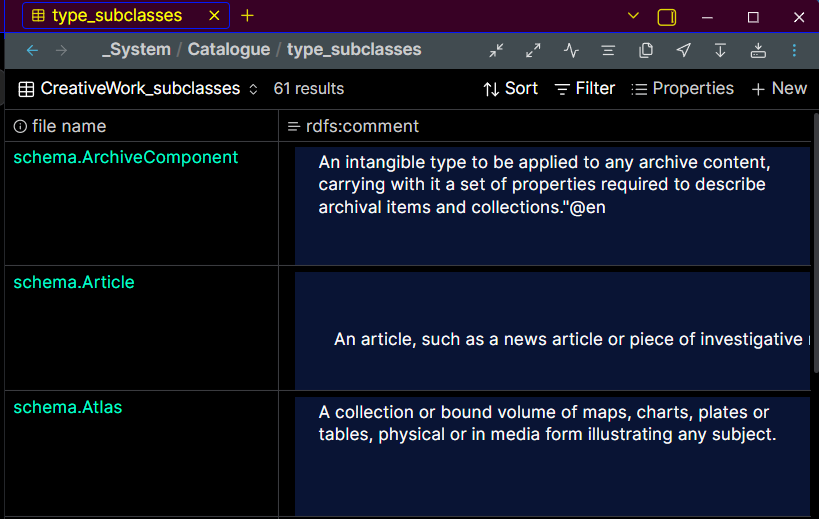Toggle the right sidebar panel
The height and width of the screenshot is (519, 819).
click(x=667, y=17)
